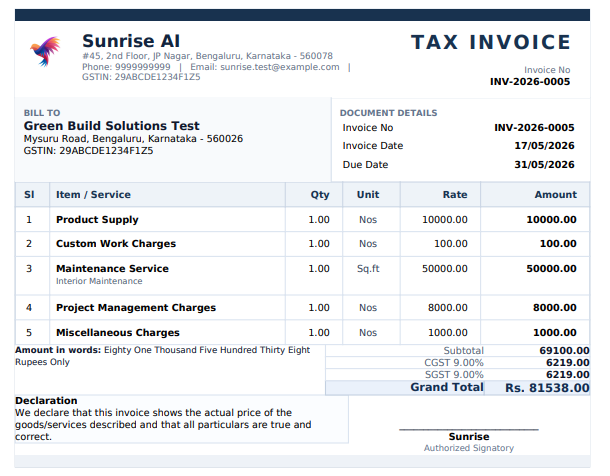Click the SGST 9.00% label
Screen dimensions: 610x476
[x=454, y=375]
